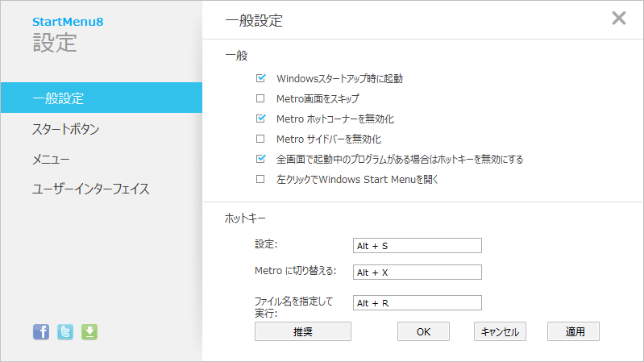Toggle the fullscreen hotkey-disable checkbox
Image resolution: width=644 pixels, height=362 pixels.
[260, 159]
